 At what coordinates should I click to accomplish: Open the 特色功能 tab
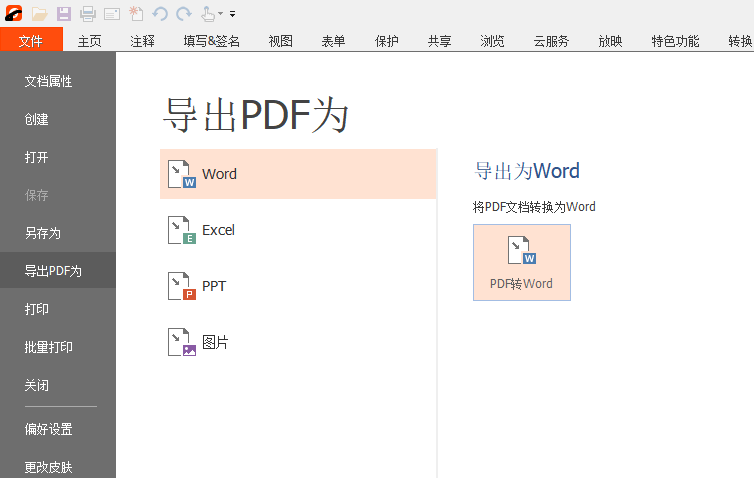[x=675, y=41]
